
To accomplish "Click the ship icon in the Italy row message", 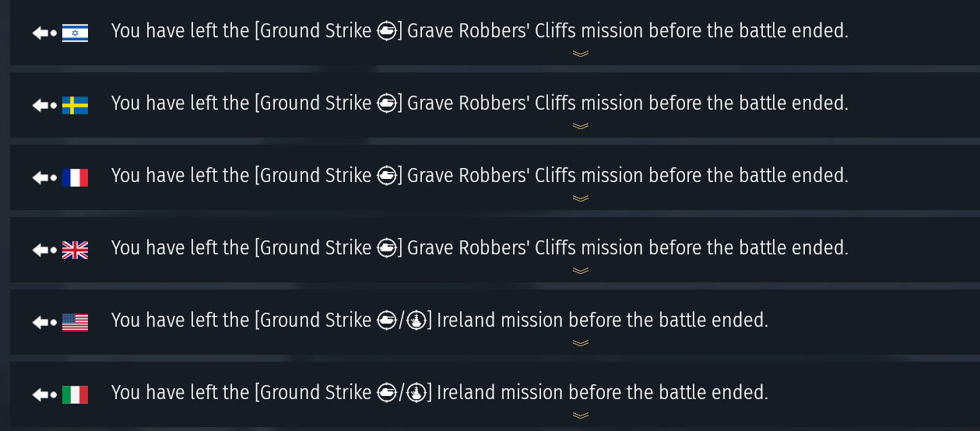I will pos(416,393).
